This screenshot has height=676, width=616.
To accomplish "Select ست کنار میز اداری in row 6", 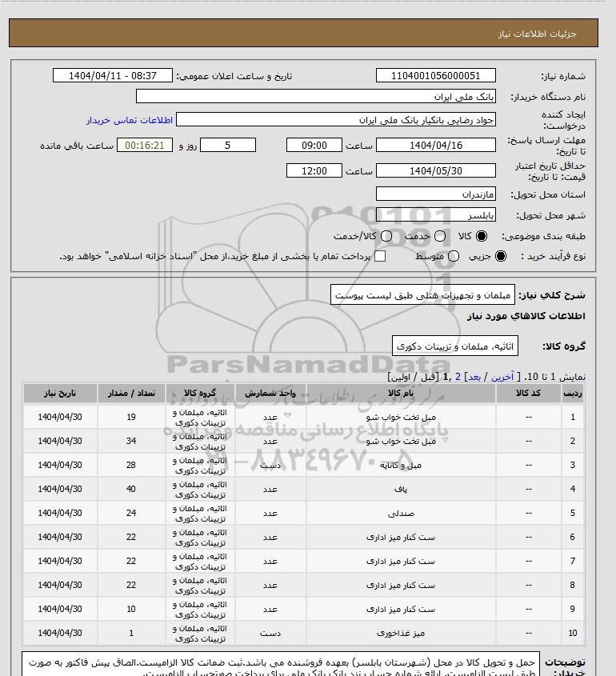I will 401,537.
